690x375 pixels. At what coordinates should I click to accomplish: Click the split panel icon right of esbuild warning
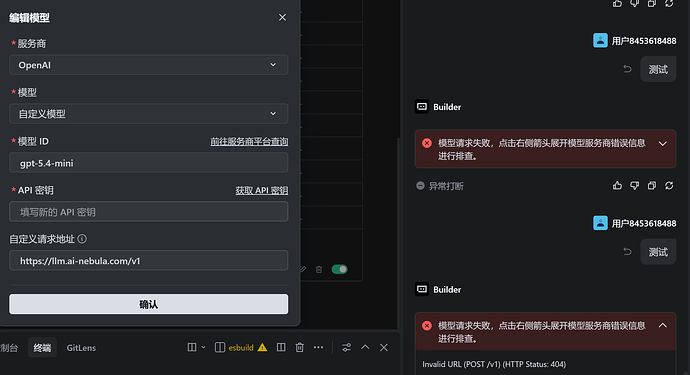tap(281, 347)
